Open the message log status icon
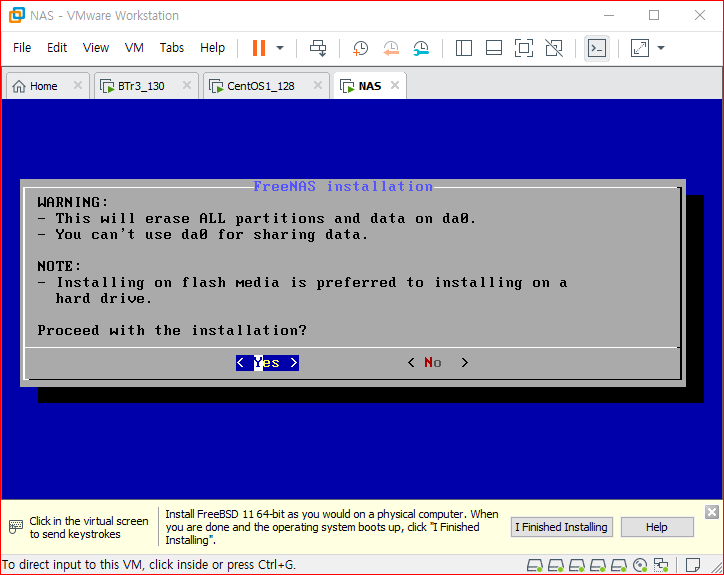 pyautogui.click(x=693, y=565)
